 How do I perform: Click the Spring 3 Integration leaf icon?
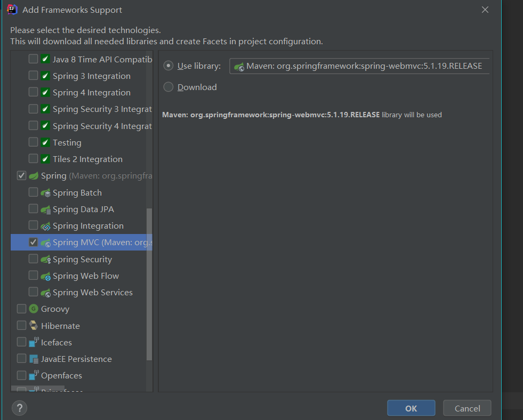45,76
